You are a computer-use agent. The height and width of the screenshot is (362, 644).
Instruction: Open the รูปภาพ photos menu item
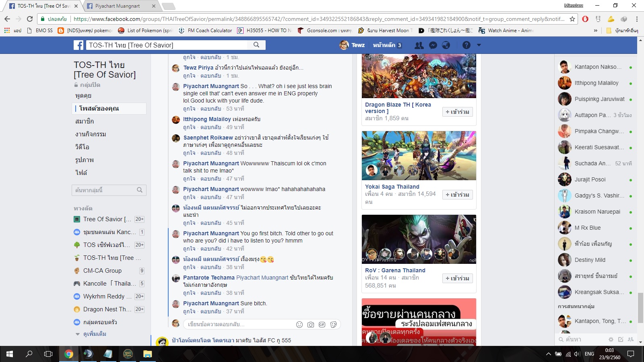(85, 160)
